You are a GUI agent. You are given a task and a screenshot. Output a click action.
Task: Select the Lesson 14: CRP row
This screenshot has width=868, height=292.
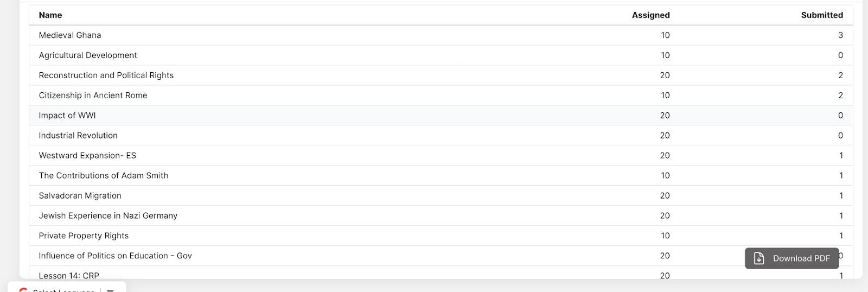(69, 275)
